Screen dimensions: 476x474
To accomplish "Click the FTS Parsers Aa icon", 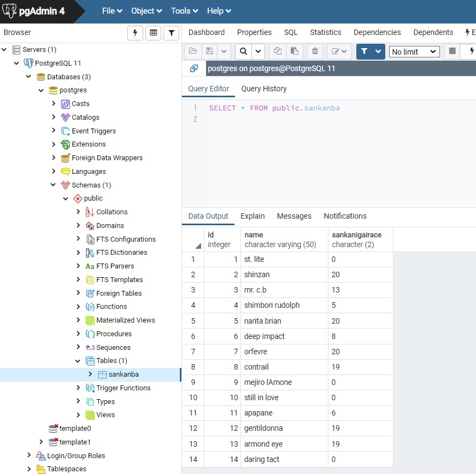I will 90,266.
